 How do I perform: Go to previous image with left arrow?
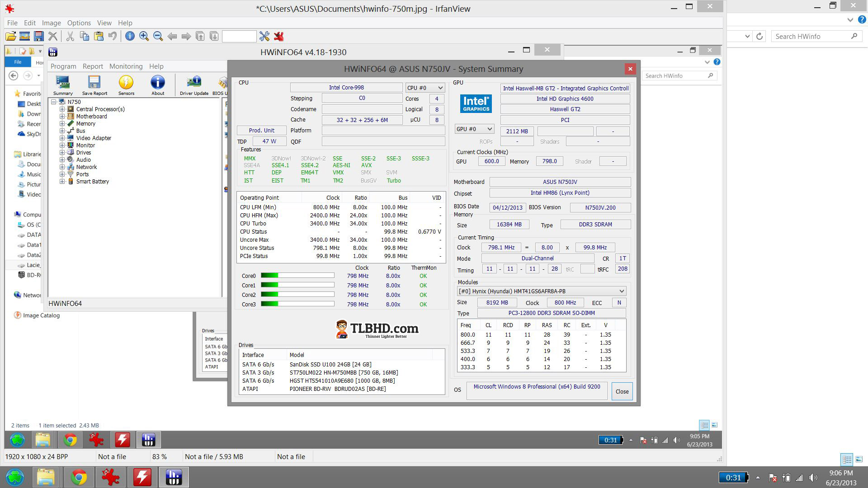point(172,37)
